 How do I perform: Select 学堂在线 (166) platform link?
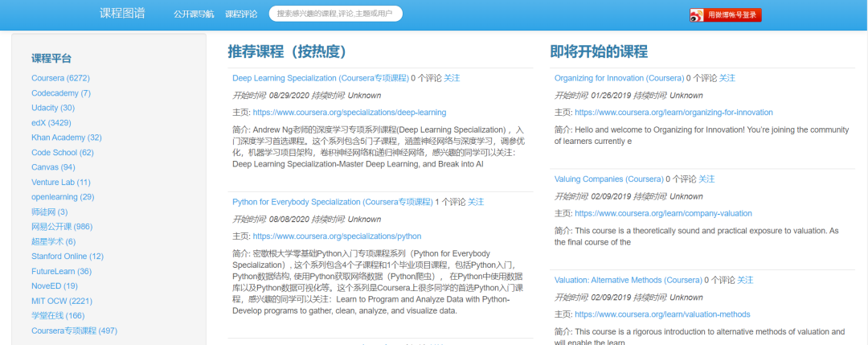tap(58, 316)
